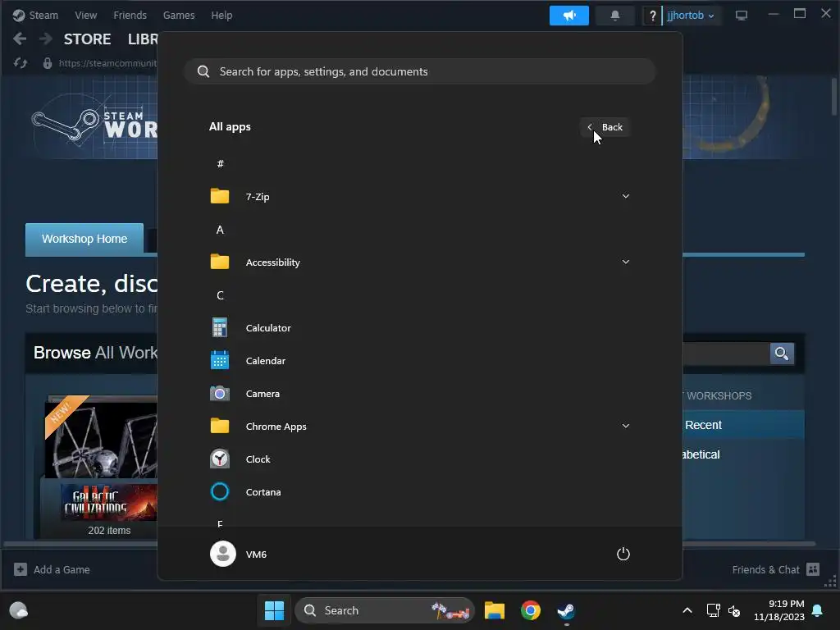Open the Help menu in Steam
This screenshot has height=630, width=840.
(x=221, y=15)
